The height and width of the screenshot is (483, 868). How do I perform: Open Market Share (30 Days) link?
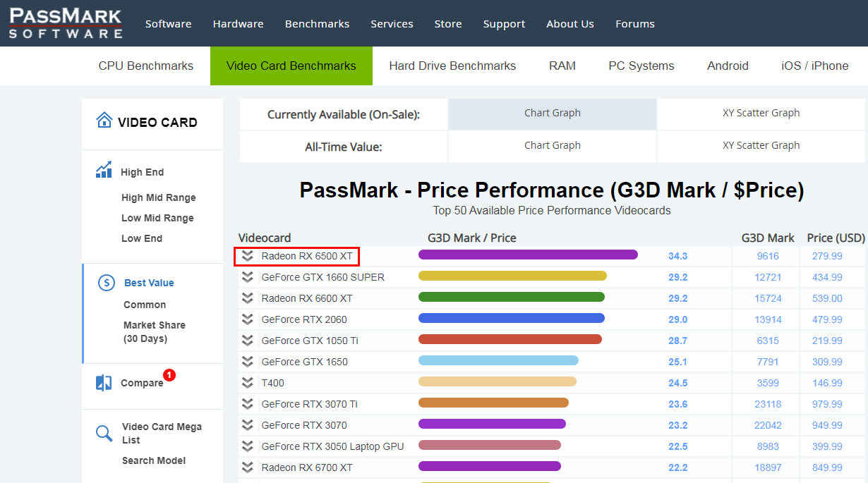155,332
